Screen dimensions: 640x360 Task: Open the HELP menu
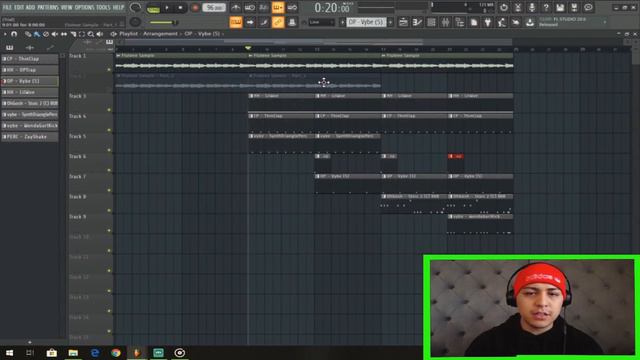tap(118, 7)
